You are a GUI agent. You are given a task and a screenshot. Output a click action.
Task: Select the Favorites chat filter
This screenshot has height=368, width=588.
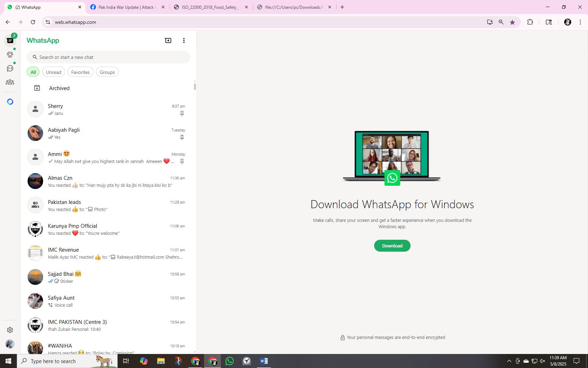coord(80,72)
